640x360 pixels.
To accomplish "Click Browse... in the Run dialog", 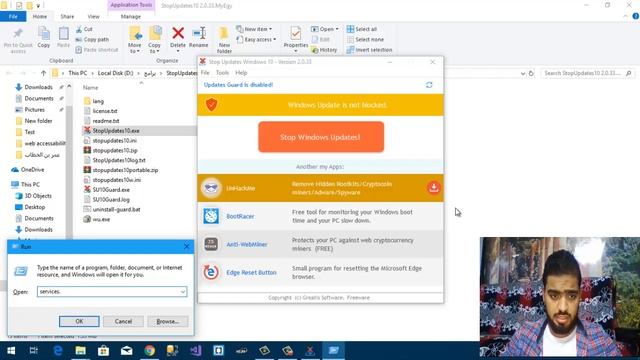I will (168, 321).
